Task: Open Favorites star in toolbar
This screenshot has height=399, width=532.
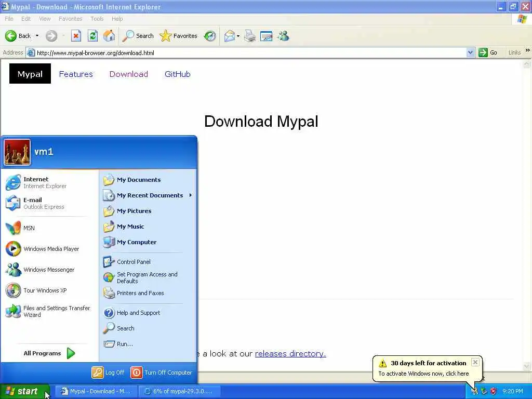Action: click(x=179, y=36)
